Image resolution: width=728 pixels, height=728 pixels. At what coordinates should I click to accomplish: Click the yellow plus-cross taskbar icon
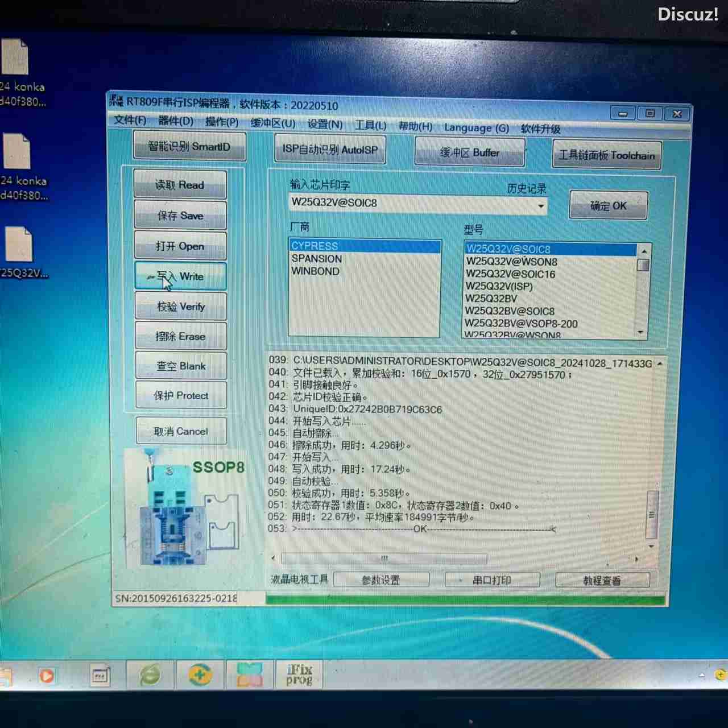point(200,675)
